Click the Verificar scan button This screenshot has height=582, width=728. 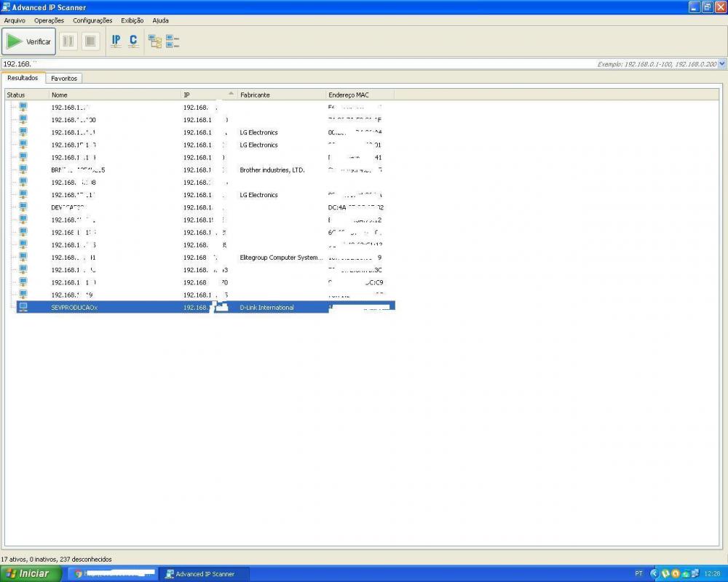29,41
